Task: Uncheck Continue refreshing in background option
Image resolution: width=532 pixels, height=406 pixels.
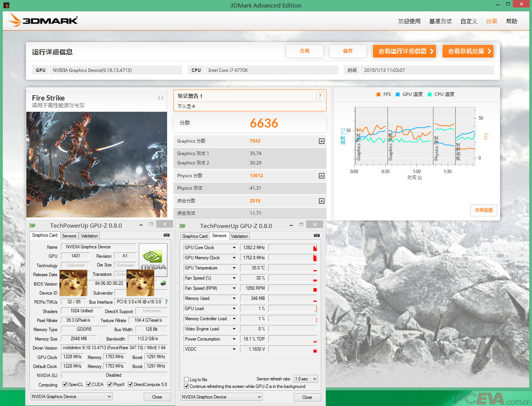Action: click(186, 386)
